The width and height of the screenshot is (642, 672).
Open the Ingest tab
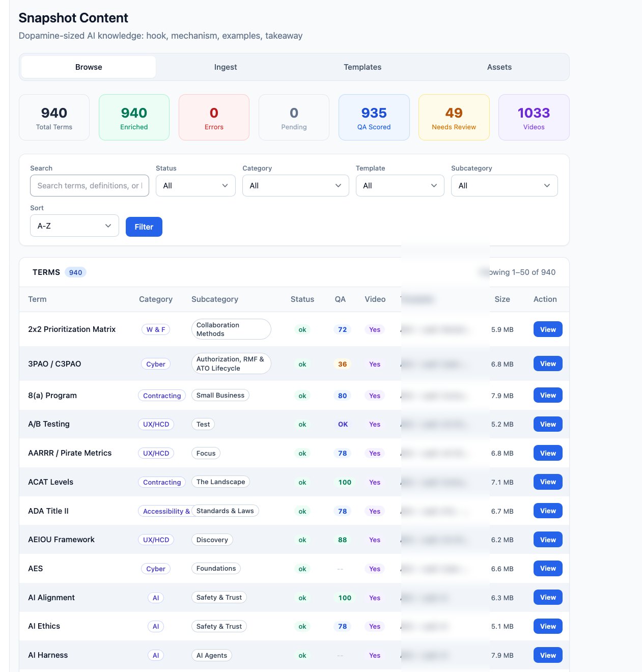click(226, 67)
